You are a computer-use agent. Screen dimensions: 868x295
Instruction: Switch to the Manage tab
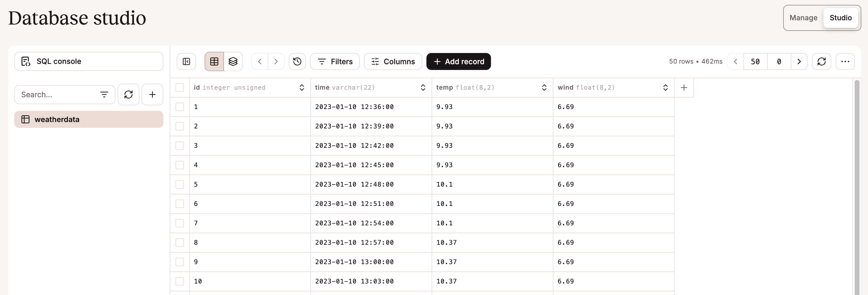point(803,18)
